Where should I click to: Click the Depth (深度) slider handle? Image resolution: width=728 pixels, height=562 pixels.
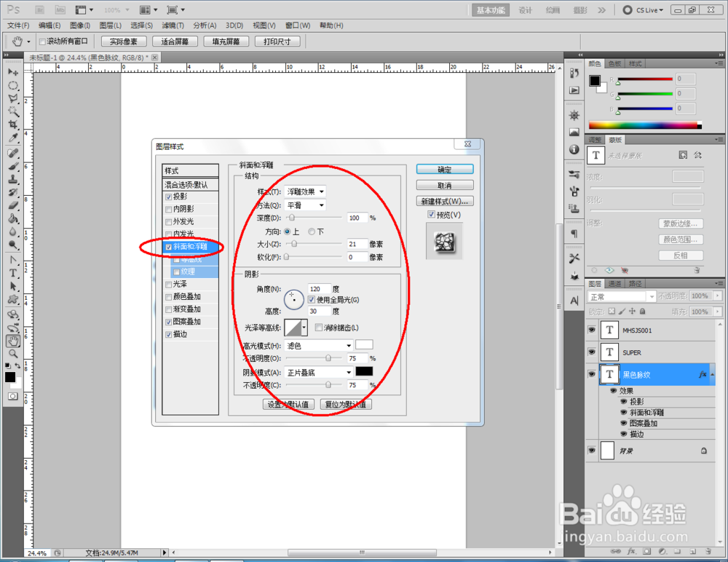[x=292, y=218]
